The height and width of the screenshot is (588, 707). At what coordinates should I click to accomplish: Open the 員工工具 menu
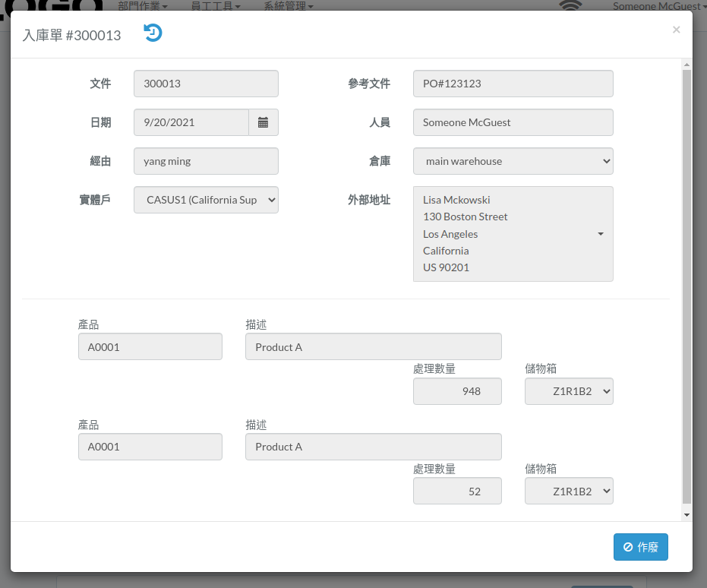pyautogui.click(x=216, y=6)
